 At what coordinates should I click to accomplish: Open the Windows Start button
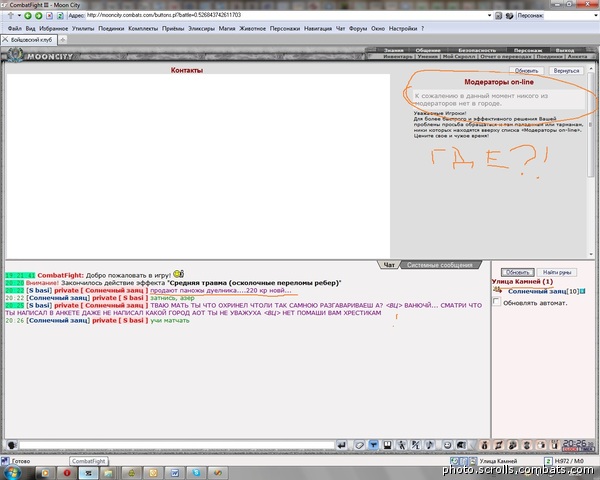point(12,473)
